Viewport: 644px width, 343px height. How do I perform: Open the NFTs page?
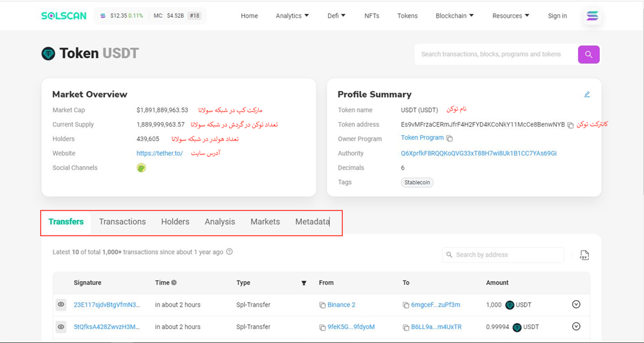tap(372, 16)
